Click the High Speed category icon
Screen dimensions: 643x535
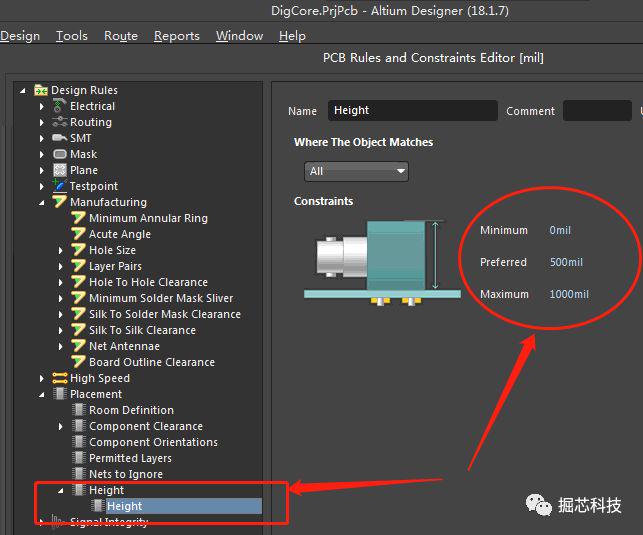click(60, 378)
